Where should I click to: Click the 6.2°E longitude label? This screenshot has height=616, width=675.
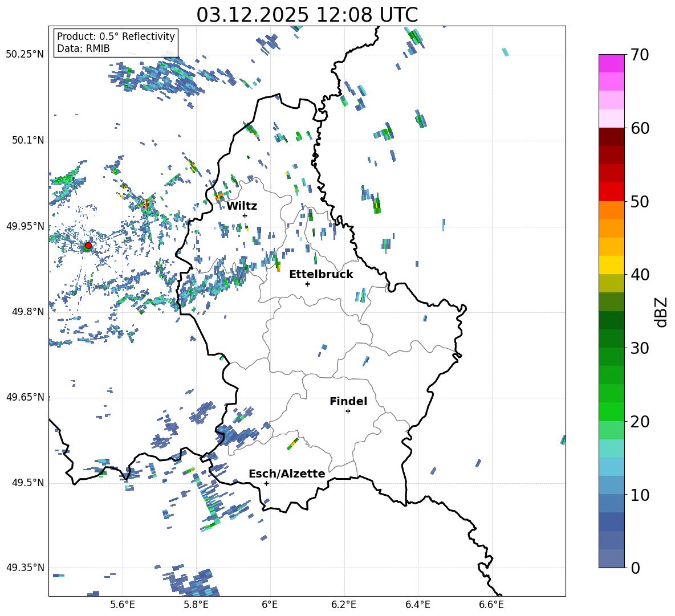pyautogui.click(x=344, y=605)
